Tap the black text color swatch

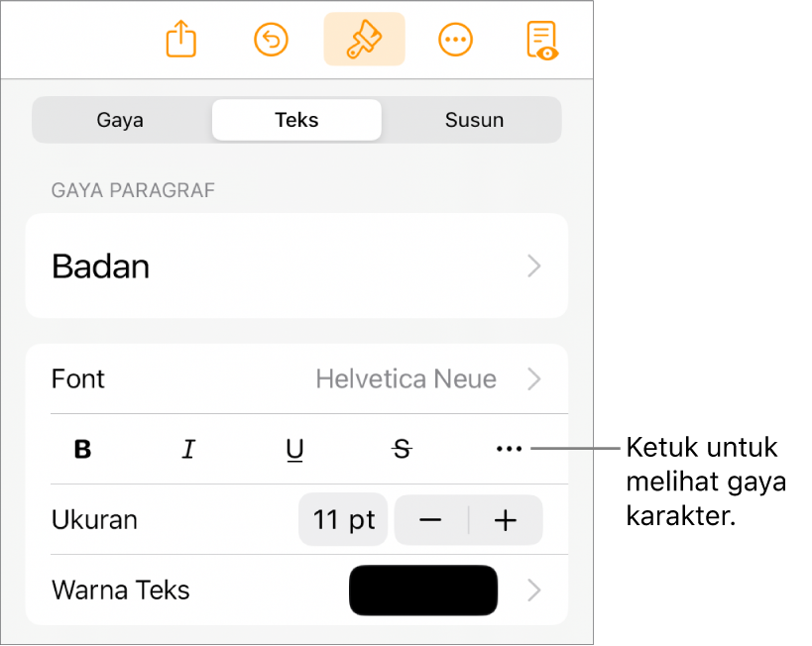coord(423,591)
